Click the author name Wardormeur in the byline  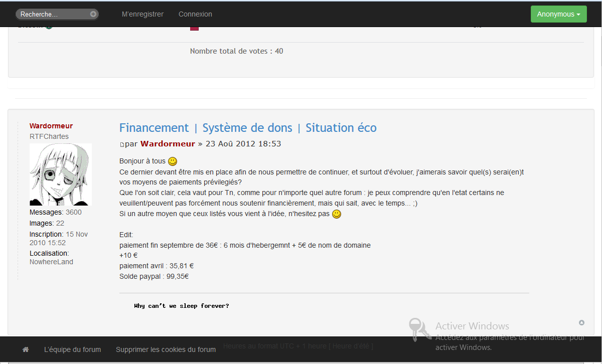click(168, 144)
